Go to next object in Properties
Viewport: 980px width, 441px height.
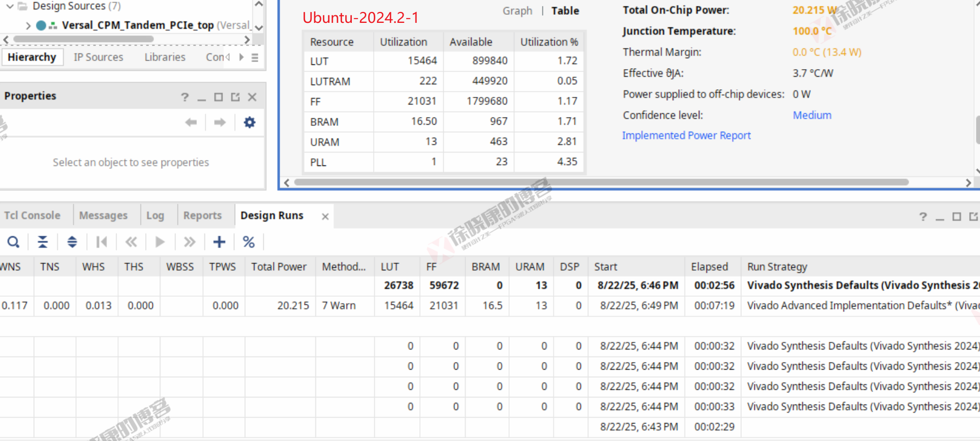[220, 122]
